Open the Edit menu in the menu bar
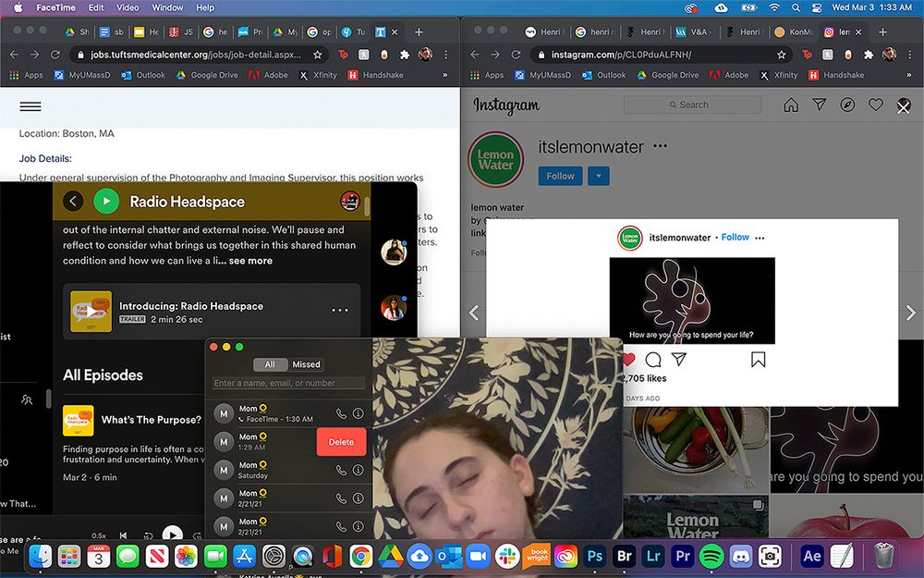 tap(96, 7)
